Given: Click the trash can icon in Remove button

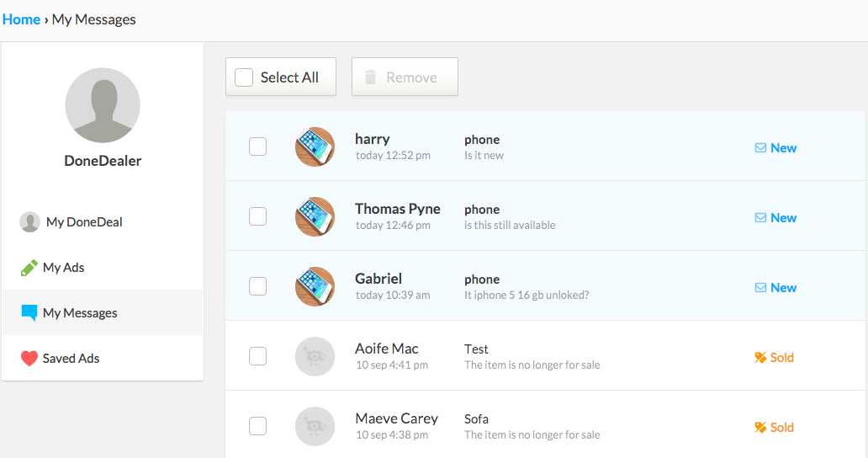Looking at the screenshot, I should click(x=370, y=77).
